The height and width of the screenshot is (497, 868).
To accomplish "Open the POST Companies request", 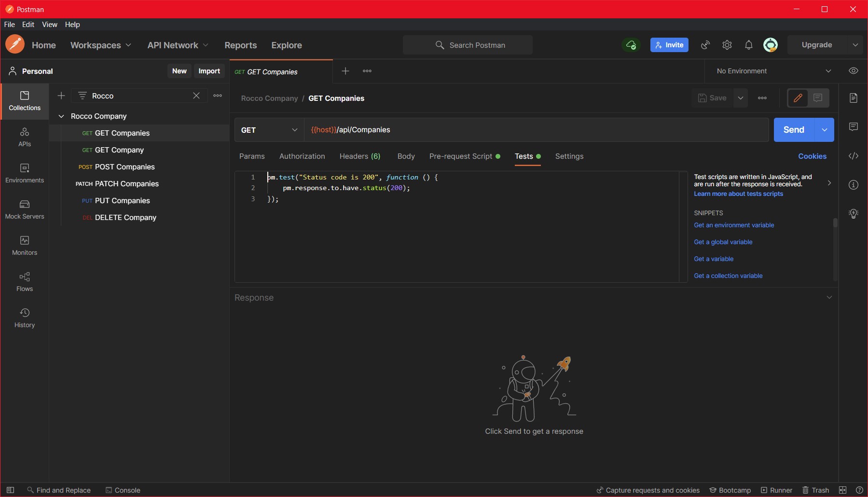I will [139, 167].
